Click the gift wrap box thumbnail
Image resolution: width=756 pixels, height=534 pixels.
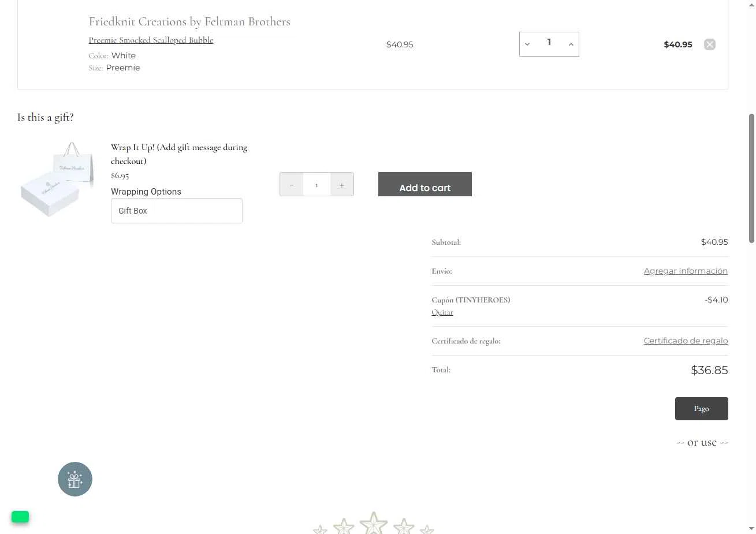[57, 179]
